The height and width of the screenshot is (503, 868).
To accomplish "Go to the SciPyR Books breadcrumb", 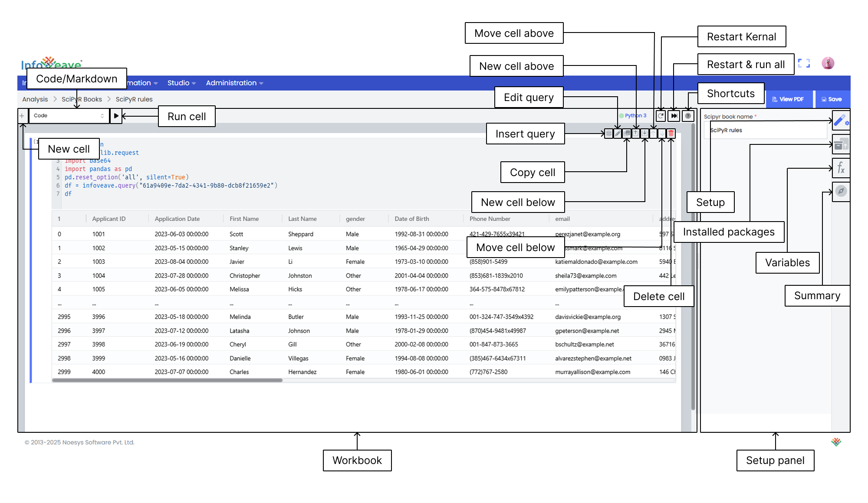I will point(82,99).
